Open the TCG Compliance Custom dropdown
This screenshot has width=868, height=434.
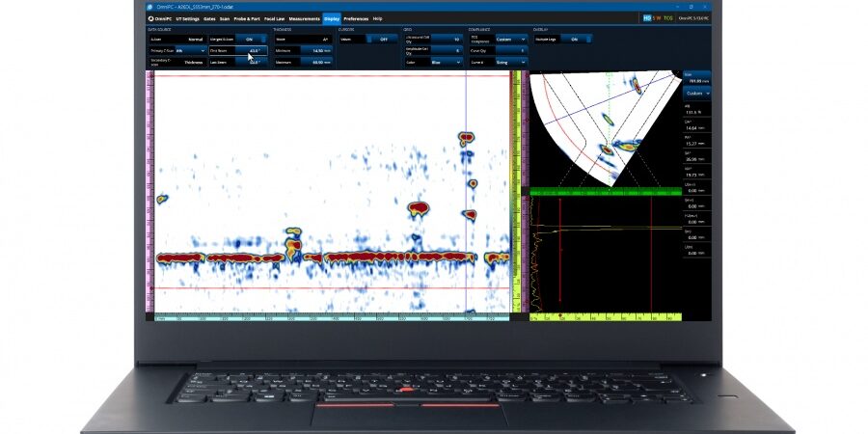pyautogui.click(x=509, y=40)
